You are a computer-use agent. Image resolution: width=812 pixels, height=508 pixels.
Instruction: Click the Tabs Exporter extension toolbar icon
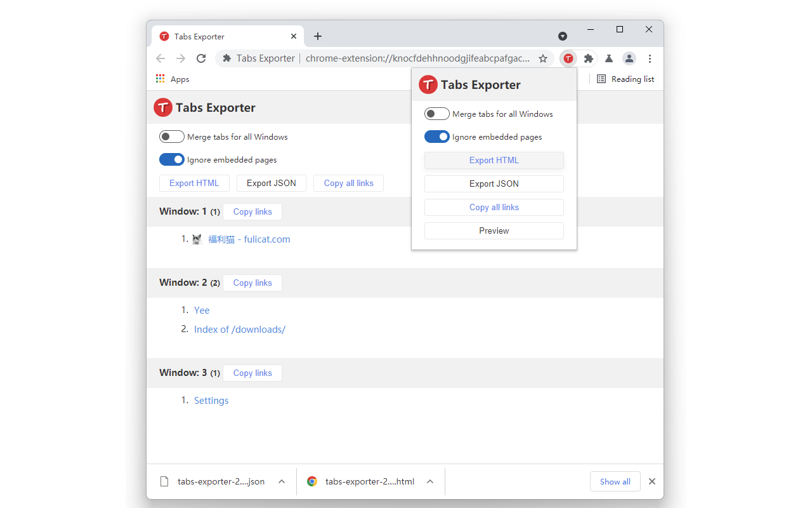pos(568,58)
